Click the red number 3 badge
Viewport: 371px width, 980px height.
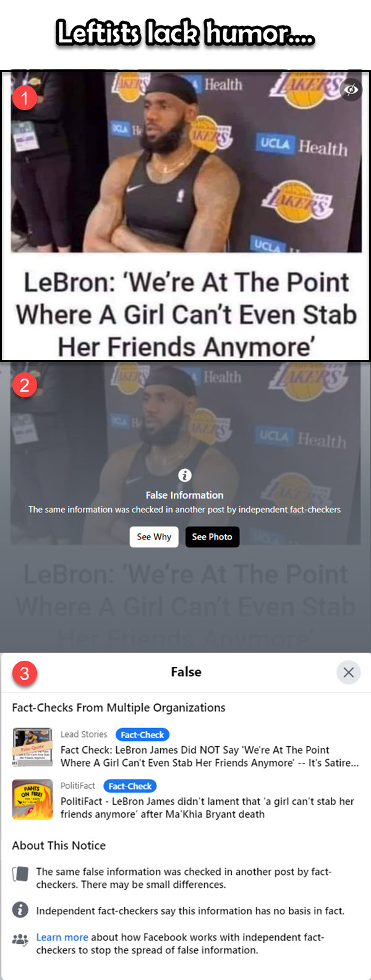point(25,673)
